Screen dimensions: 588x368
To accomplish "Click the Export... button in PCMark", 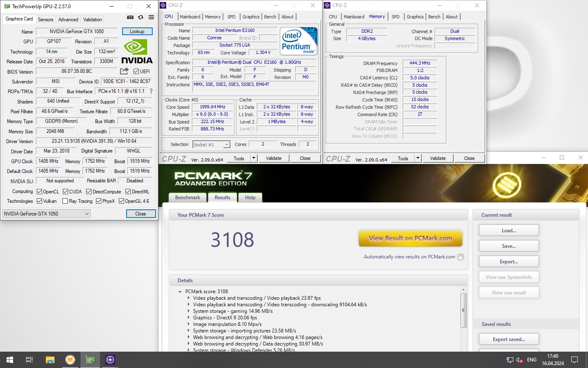I will 509,261.
